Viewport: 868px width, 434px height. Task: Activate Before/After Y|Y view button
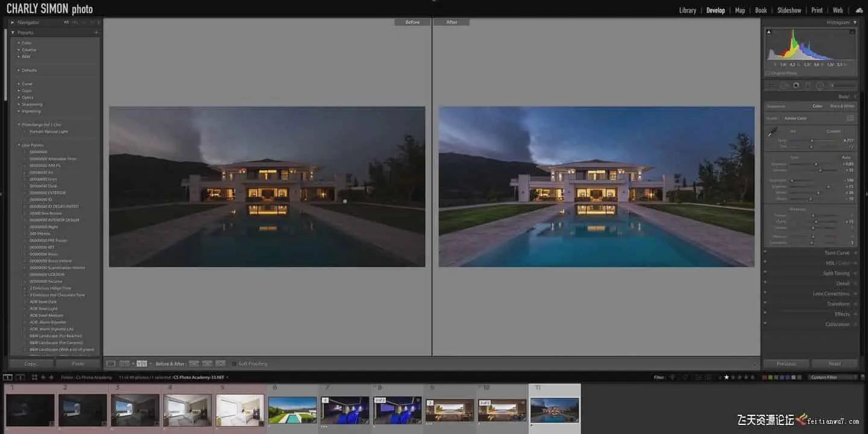coord(142,363)
